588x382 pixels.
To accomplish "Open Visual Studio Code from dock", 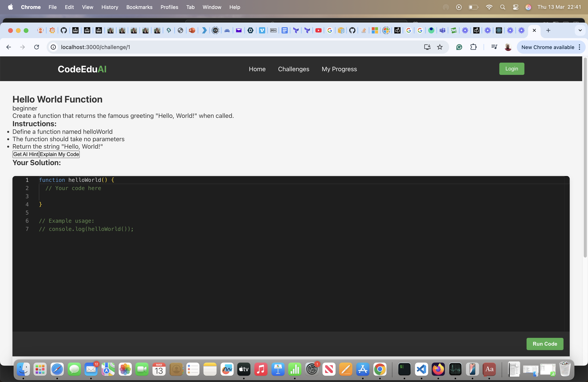I will click(x=421, y=369).
